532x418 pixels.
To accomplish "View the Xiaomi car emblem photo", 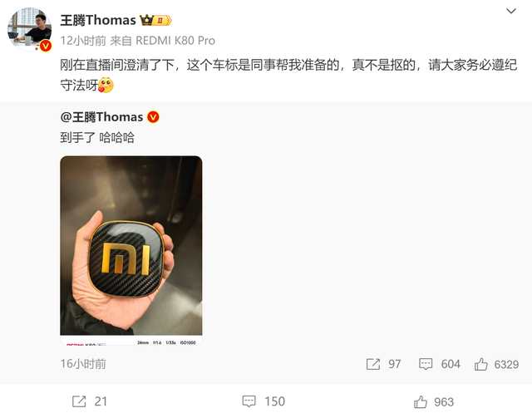I will [x=131, y=250].
